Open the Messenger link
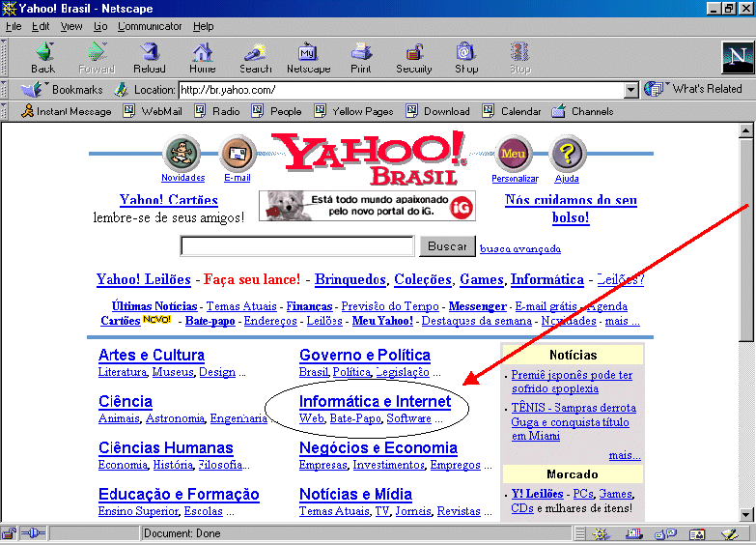Screen dimensions: 756x545 (477, 306)
